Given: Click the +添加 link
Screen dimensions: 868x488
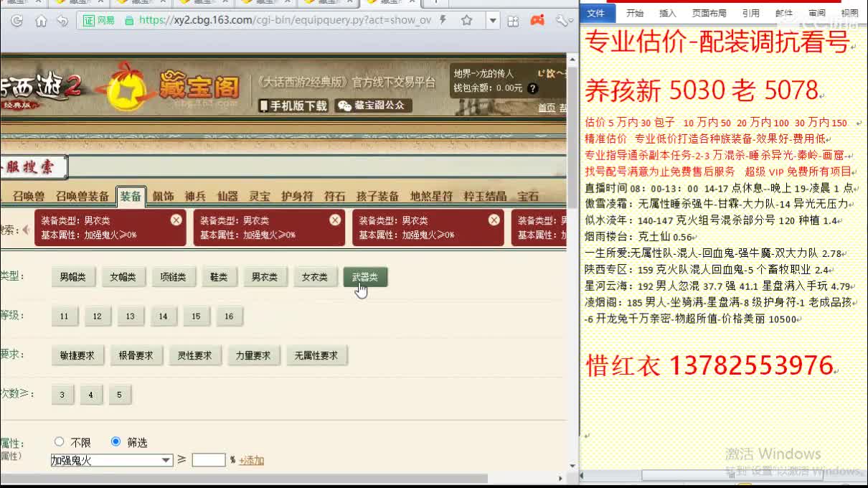Looking at the screenshot, I should [251, 461].
